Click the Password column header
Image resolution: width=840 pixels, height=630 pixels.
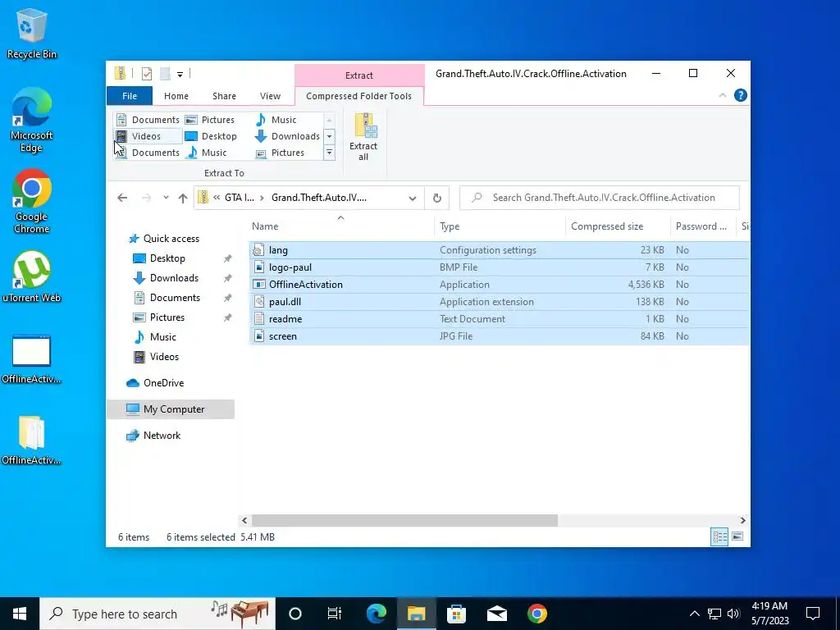point(702,226)
